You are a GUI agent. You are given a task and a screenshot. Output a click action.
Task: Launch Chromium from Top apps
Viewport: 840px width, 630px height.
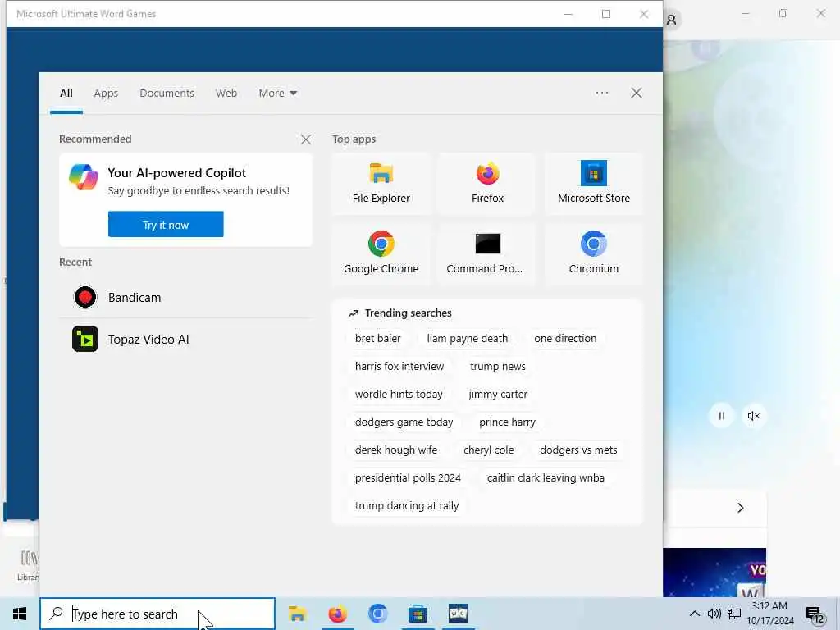pyautogui.click(x=594, y=254)
